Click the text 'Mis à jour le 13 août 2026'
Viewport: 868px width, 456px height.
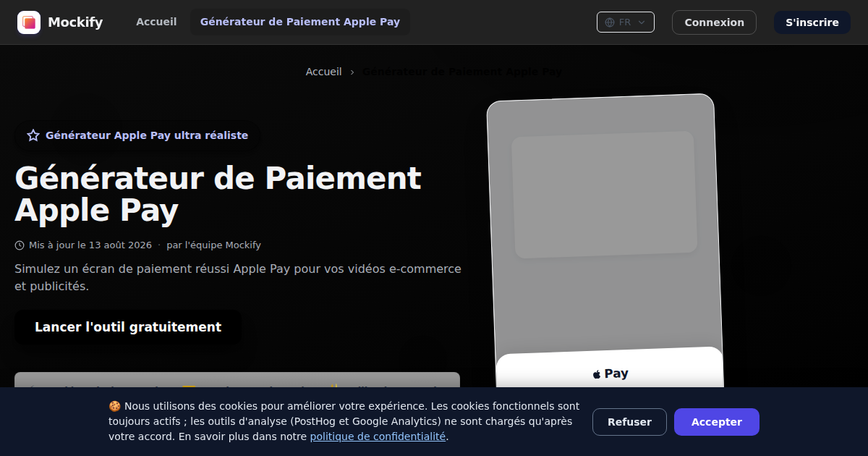tap(90, 245)
